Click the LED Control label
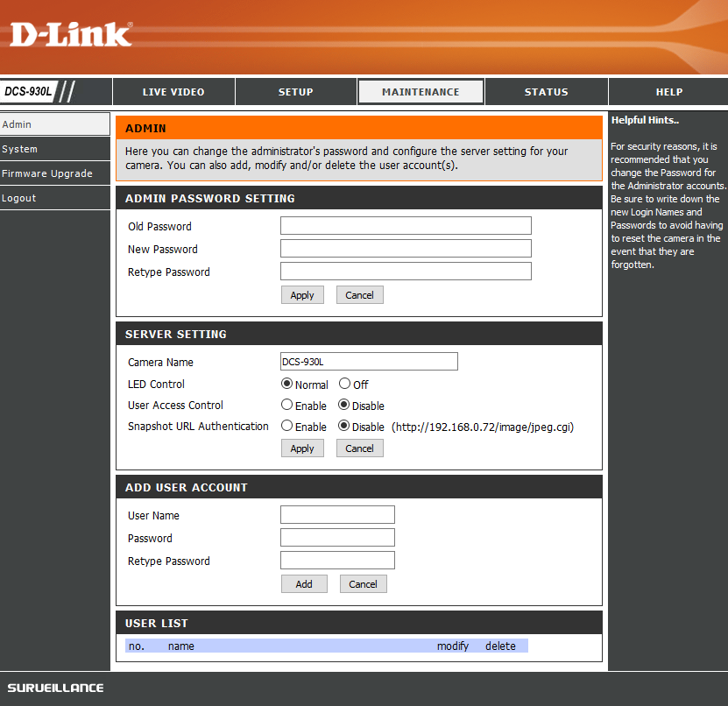 point(156,385)
